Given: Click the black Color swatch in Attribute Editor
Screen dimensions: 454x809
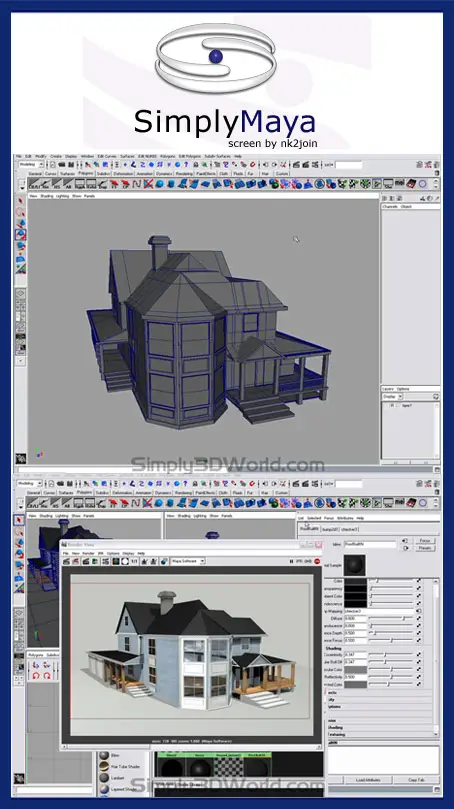Looking at the screenshot, I should click(x=355, y=581).
